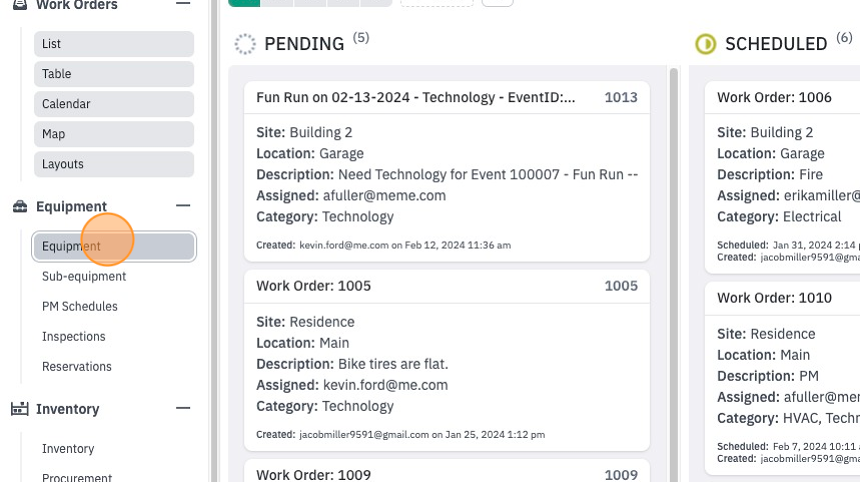Click the Equipment toolbox icon in sidebar
The image size is (860, 482).
click(20, 207)
